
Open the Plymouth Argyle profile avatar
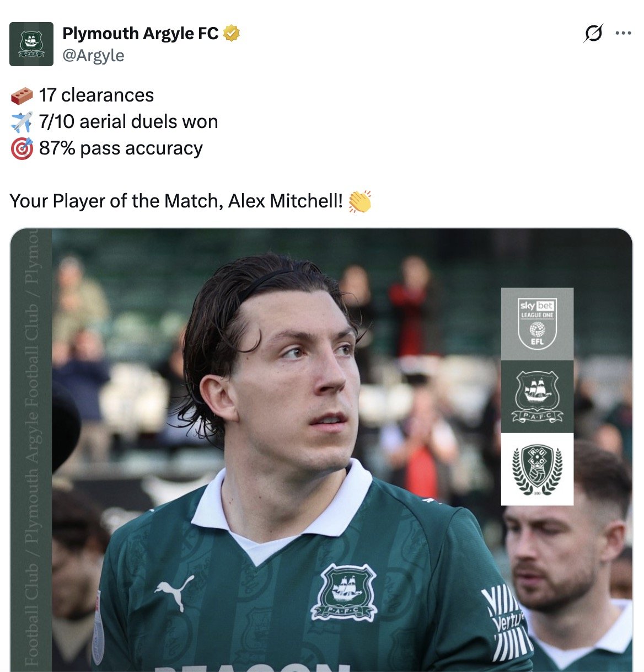click(31, 44)
